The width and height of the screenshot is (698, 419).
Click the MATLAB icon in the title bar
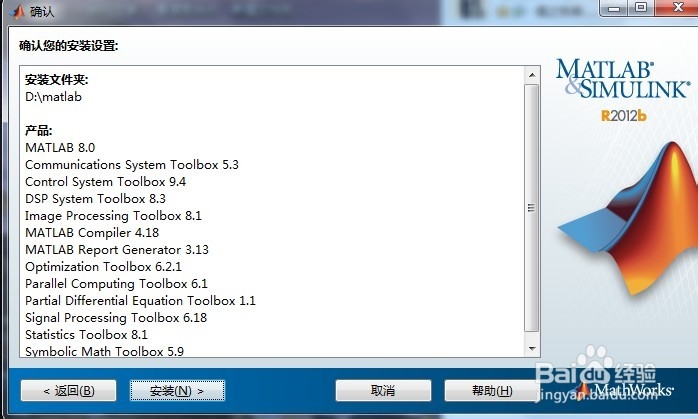click(x=18, y=11)
